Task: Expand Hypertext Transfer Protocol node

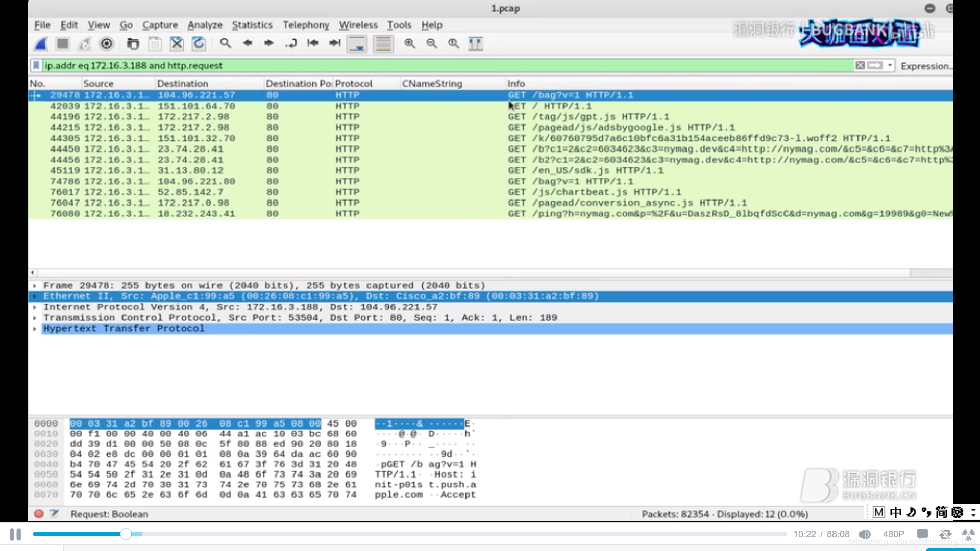Action: [x=34, y=329]
